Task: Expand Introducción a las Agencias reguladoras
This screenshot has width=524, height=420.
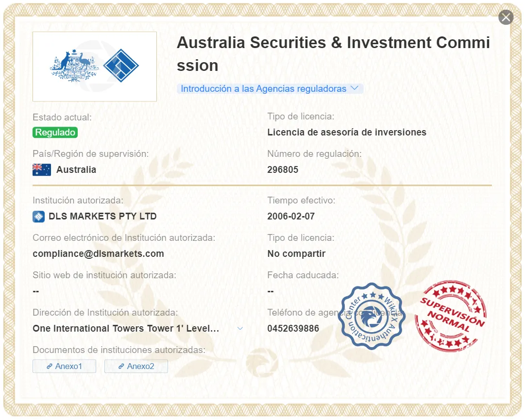Action: tap(270, 88)
